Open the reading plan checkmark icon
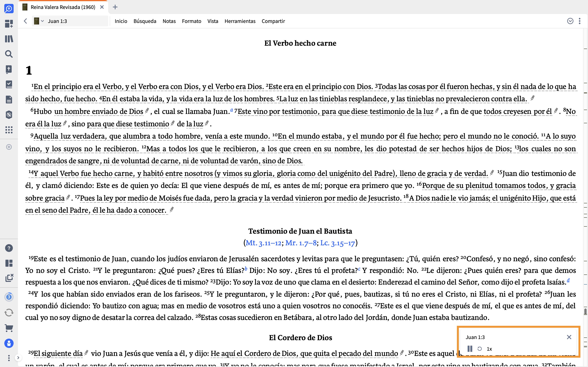 pos(9,84)
